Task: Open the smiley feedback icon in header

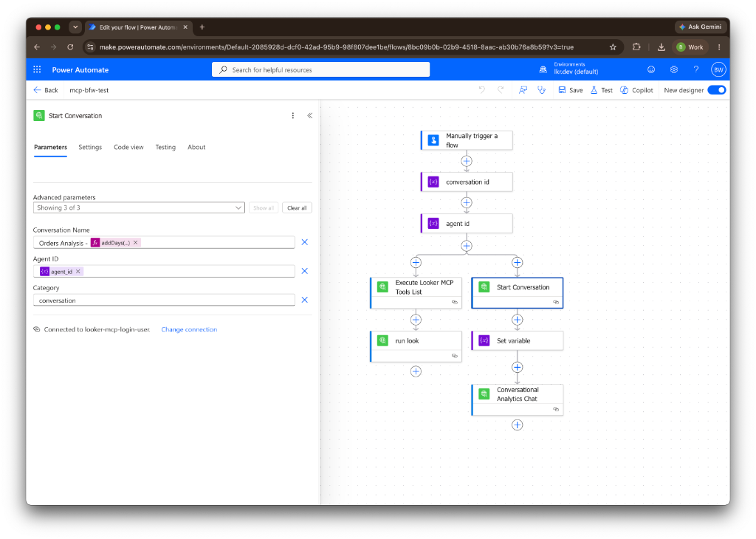Action: coord(651,69)
